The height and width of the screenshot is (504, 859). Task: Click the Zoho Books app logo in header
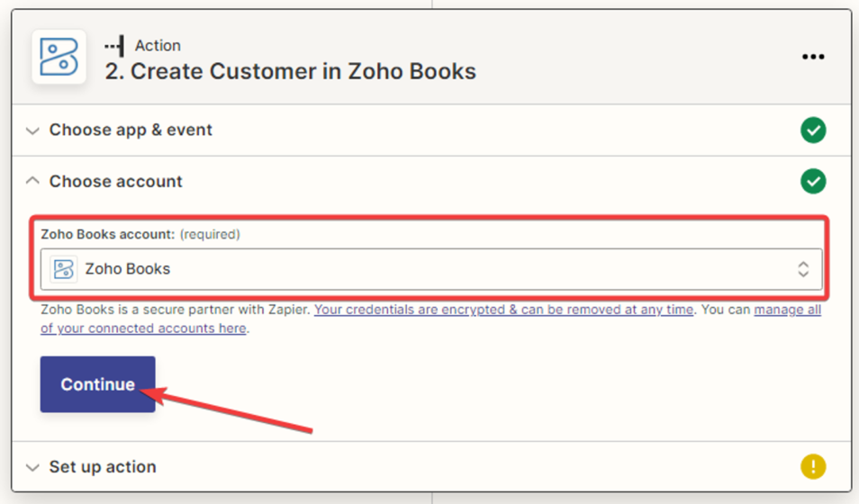pyautogui.click(x=59, y=58)
